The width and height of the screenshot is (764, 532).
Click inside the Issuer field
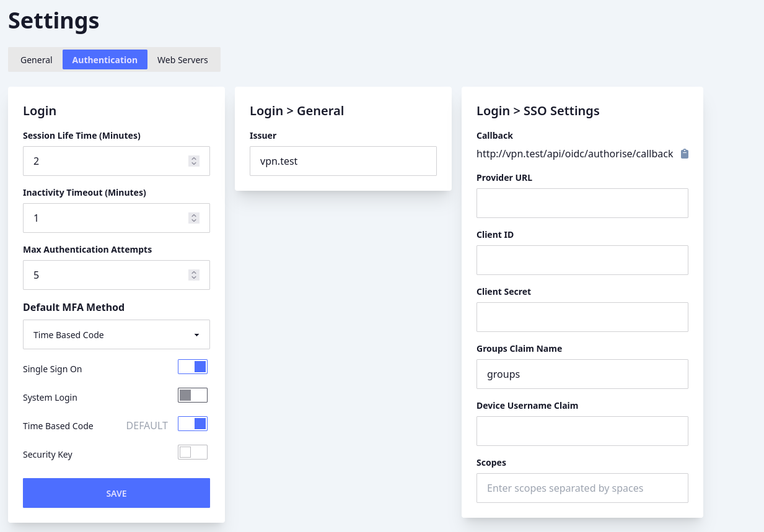pyautogui.click(x=343, y=160)
